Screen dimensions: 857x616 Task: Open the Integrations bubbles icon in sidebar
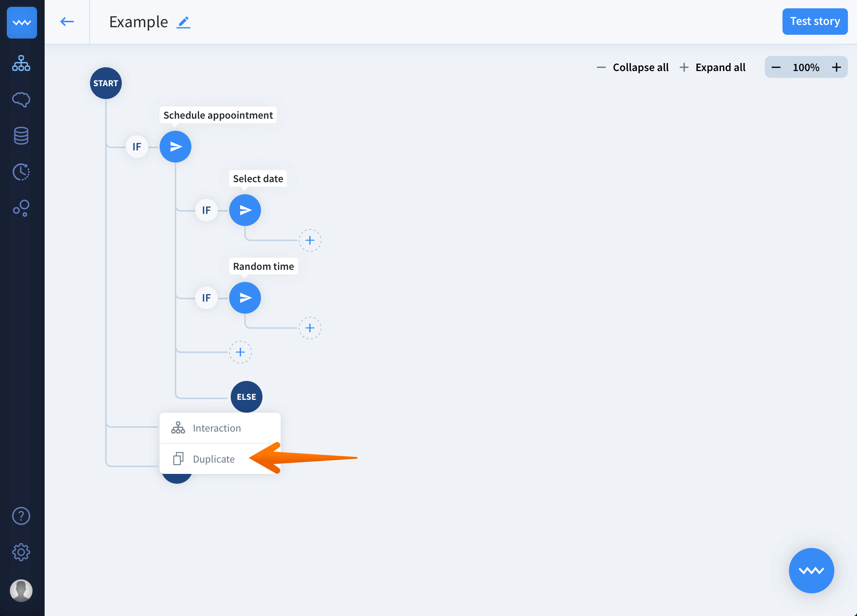click(21, 208)
